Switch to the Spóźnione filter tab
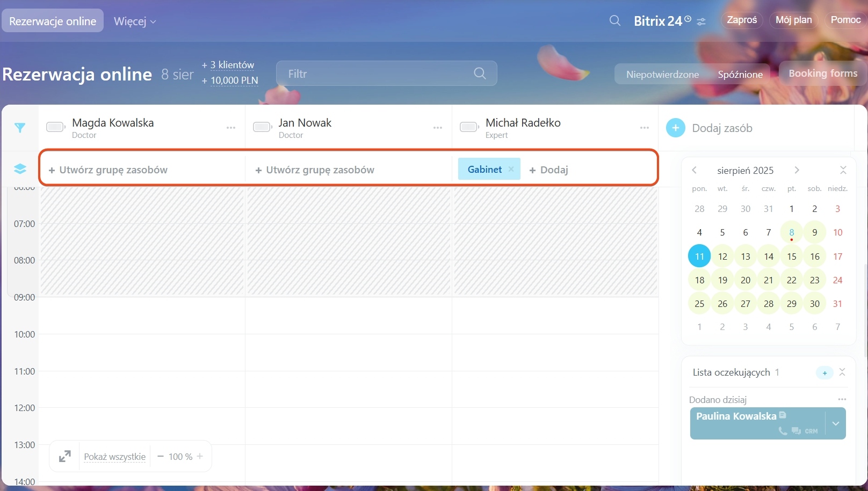 point(740,74)
